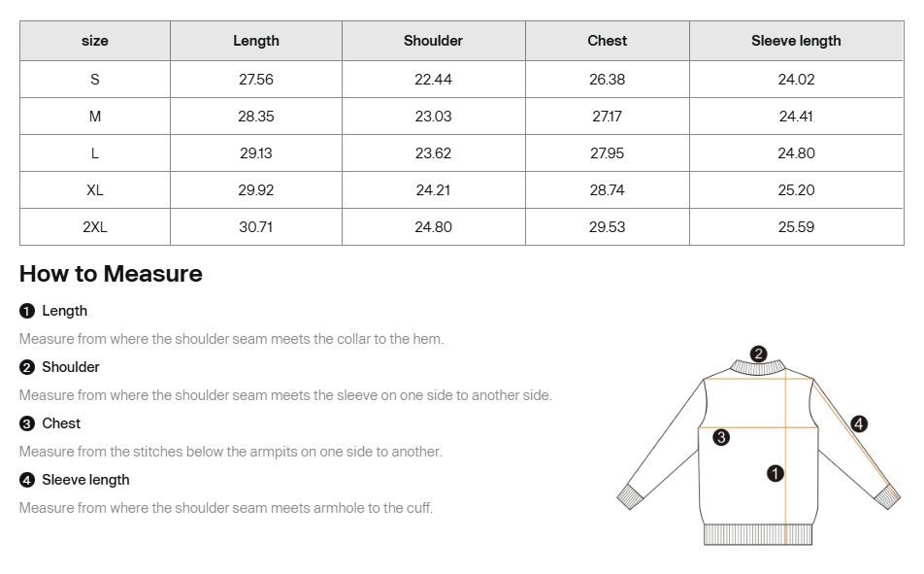
Task: Click the "Sleeve length" table column header
Action: (796, 41)
